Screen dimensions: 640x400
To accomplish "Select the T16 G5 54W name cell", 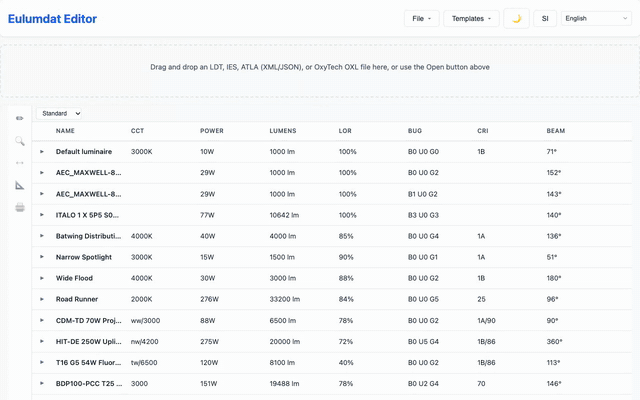I will pyautogui.click(x=89, y=362).
